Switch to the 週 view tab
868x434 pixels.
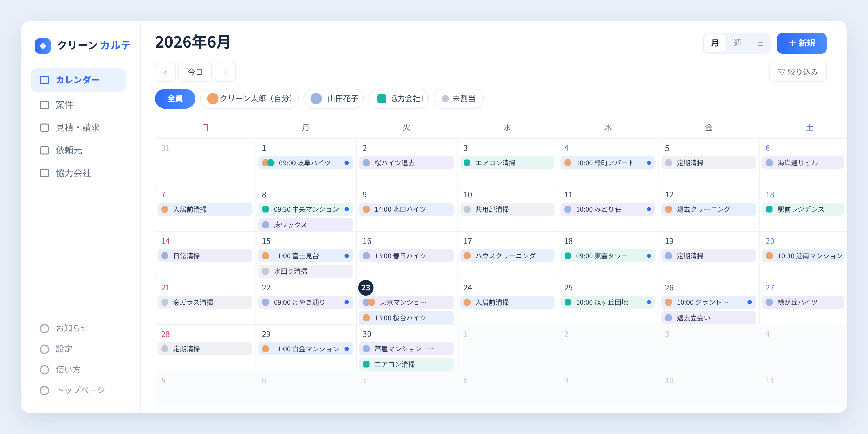pyautogui.click(x=737, y=43)
